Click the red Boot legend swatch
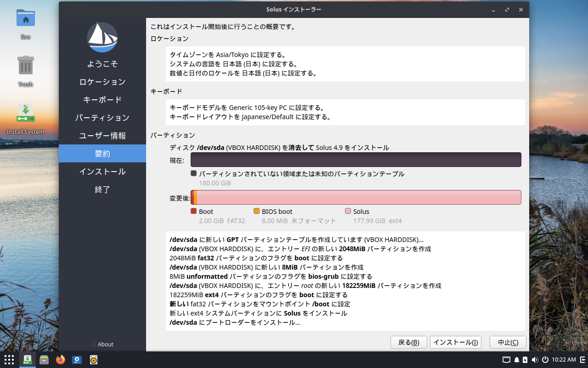The width and height of the screenshot is (588, 368). 193,211
